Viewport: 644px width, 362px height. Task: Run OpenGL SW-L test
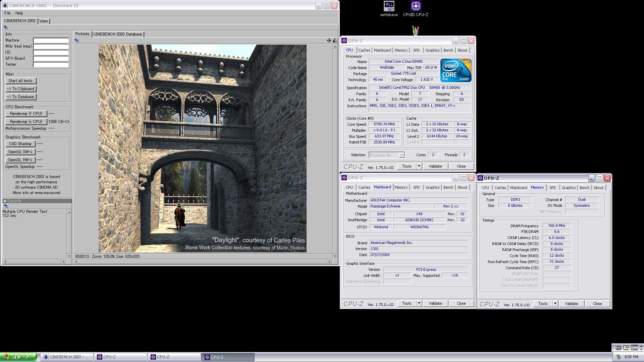[20, 152]
